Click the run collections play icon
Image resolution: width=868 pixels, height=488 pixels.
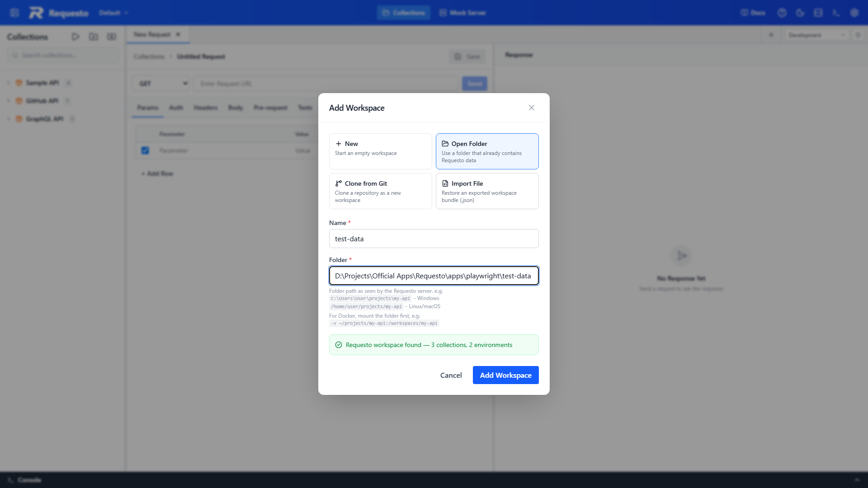pyautogui.click(x=75, y=37)
